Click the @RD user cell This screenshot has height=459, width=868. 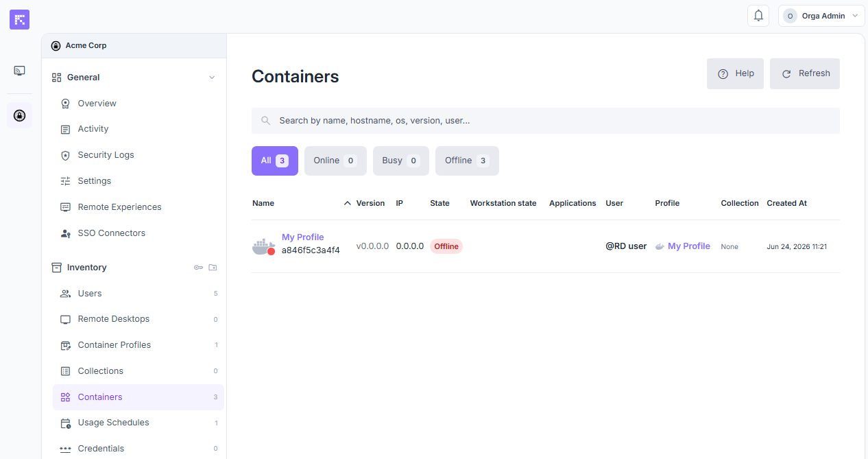[626, 246]
